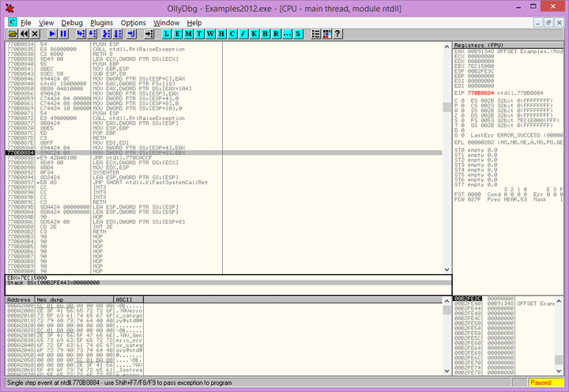
Task: Show Patches with slash button
Action: click(243, 34)
